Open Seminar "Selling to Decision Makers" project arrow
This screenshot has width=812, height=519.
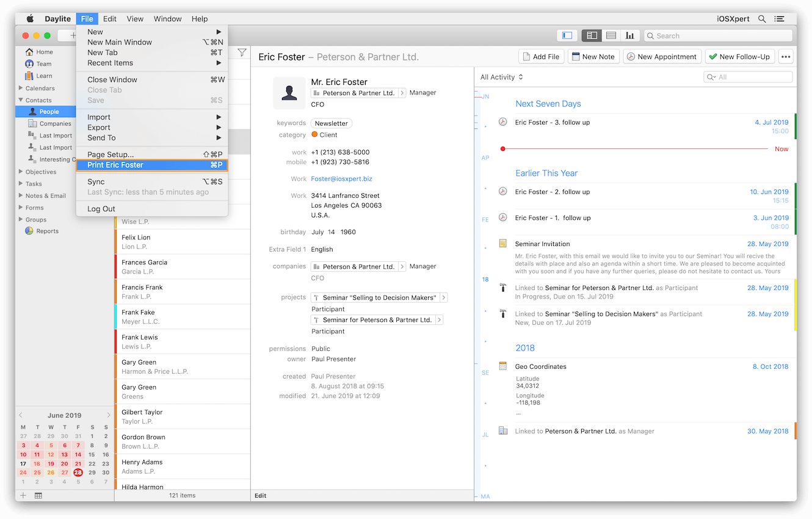coord(444,297)
